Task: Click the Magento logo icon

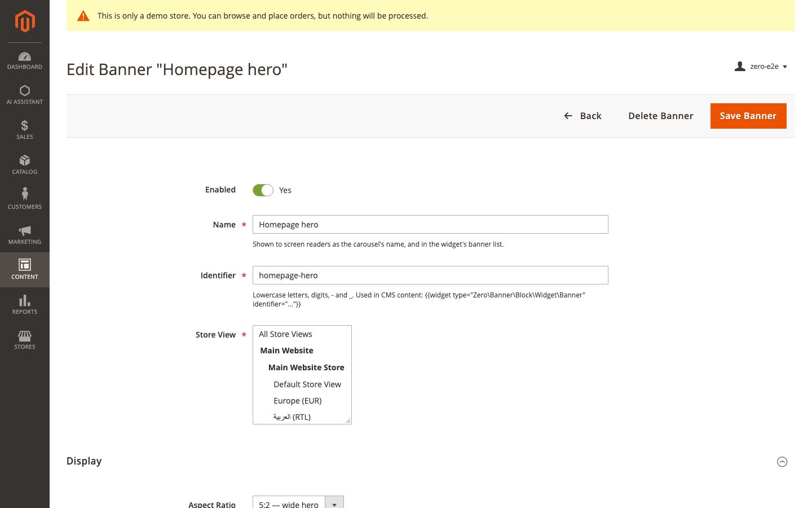Action: (x=25, y=21)
